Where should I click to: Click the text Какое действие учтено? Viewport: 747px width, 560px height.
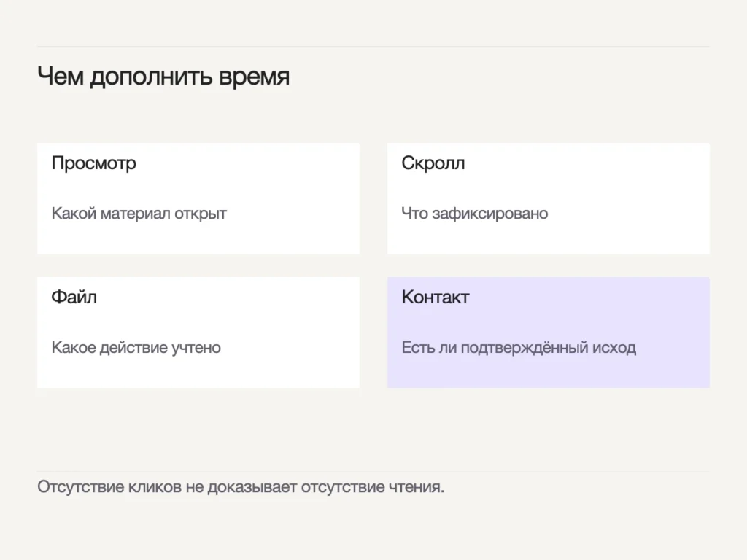pyautogui.click(x=136, y=348)
